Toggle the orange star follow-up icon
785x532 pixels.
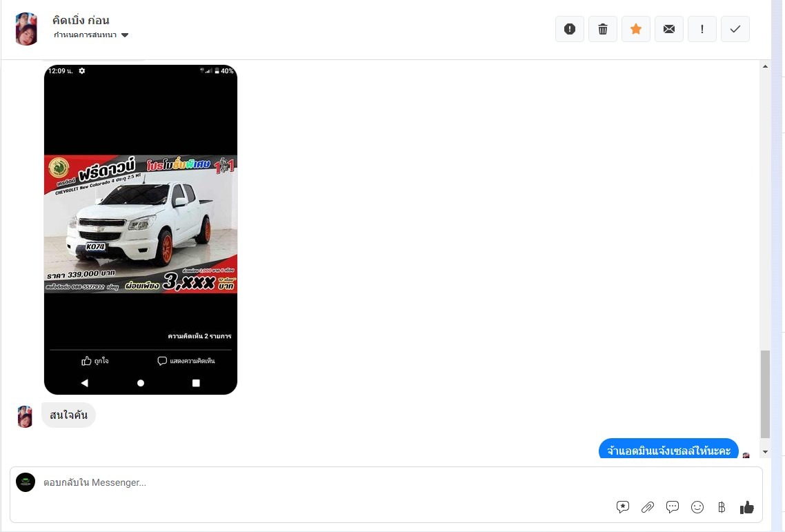[636, 29]
